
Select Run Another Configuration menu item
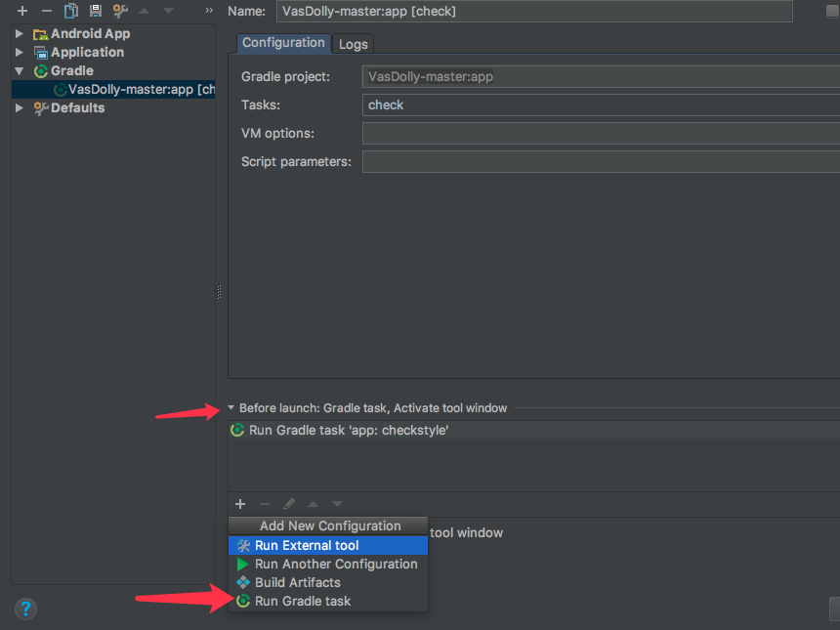335,564
